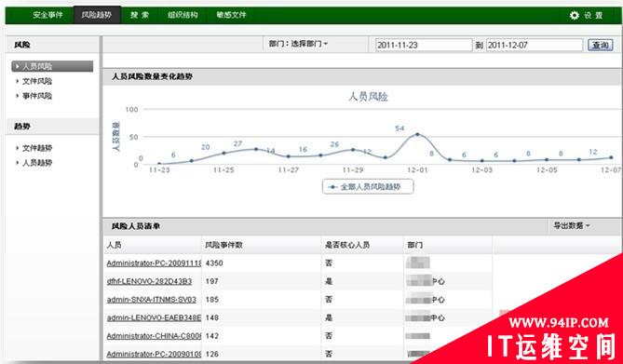
Task: Open the 部门:选择部门 dropdown
Action: pyautogui.click(x=298, y=44)
